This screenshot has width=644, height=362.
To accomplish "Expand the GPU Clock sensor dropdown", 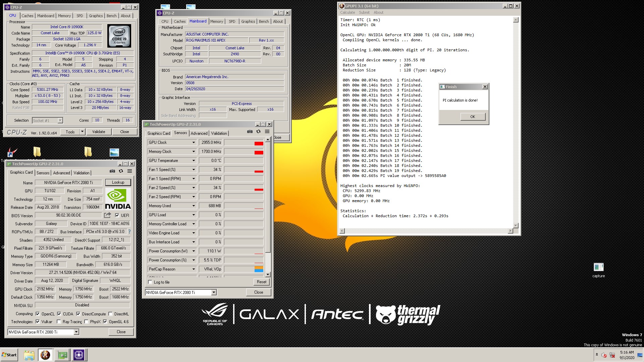I will click(x=194, y=142).
